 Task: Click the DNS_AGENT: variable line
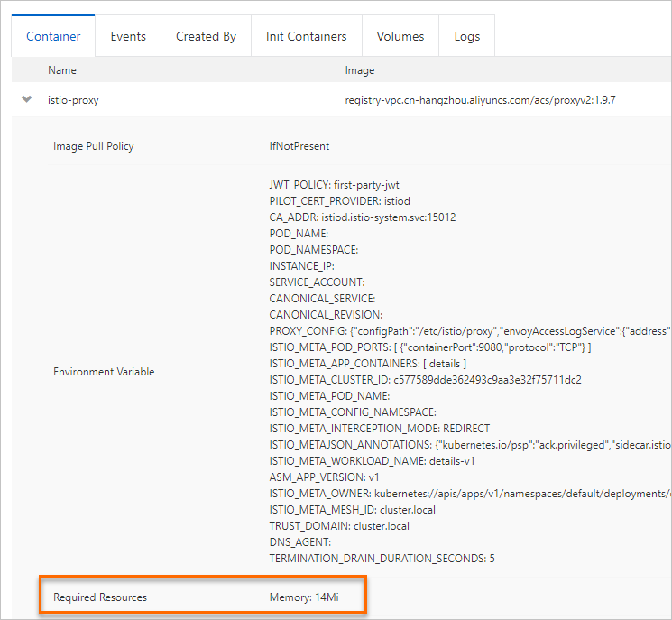pyautogui.click(x=300, y=542)
